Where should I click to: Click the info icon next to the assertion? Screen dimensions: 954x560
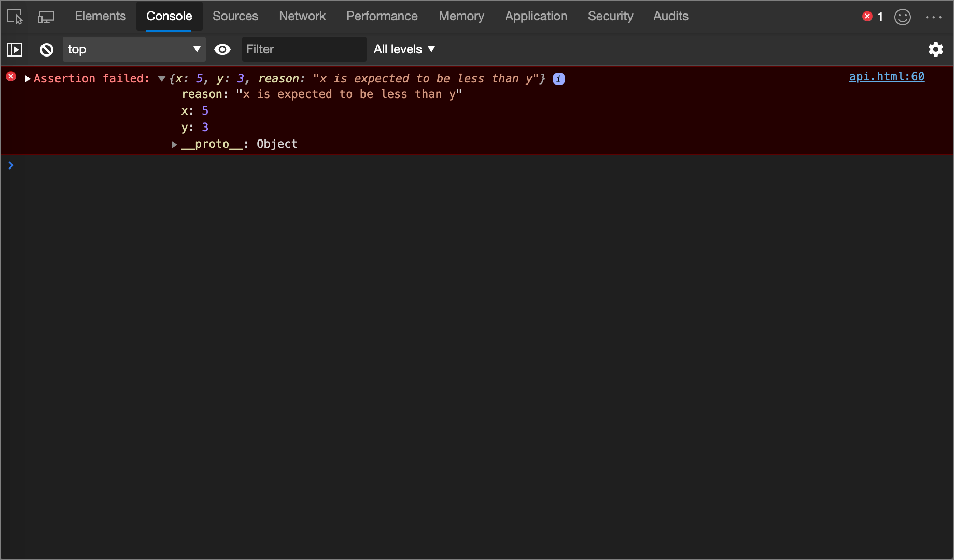558,79
